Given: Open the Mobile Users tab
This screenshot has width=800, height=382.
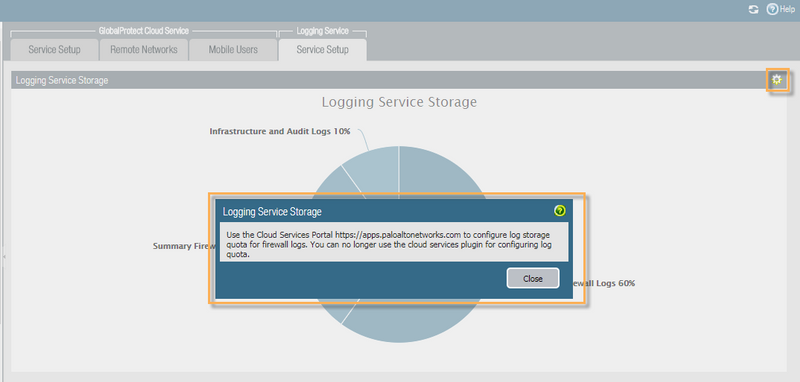Looking at the screenshot, I should coord(233,49).
